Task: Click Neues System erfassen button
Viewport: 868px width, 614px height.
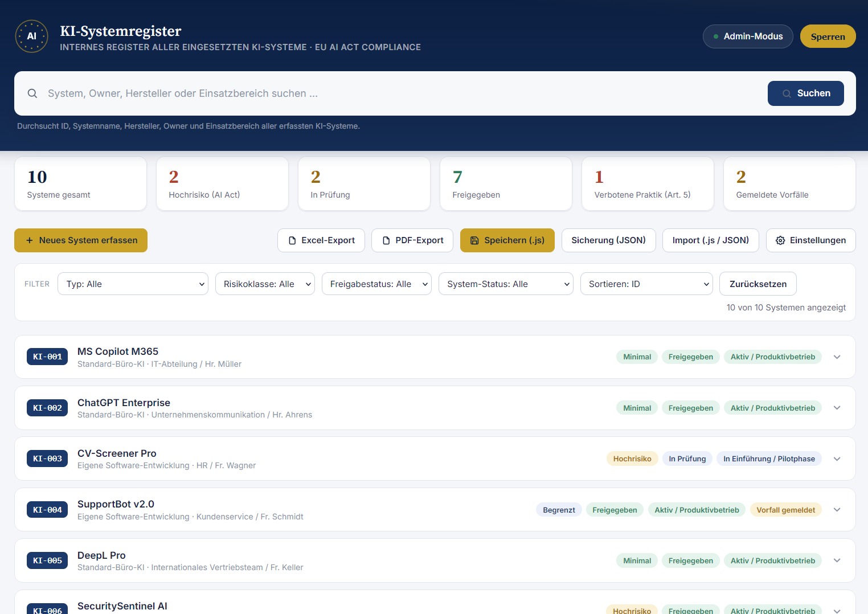Action: [81, 240]
